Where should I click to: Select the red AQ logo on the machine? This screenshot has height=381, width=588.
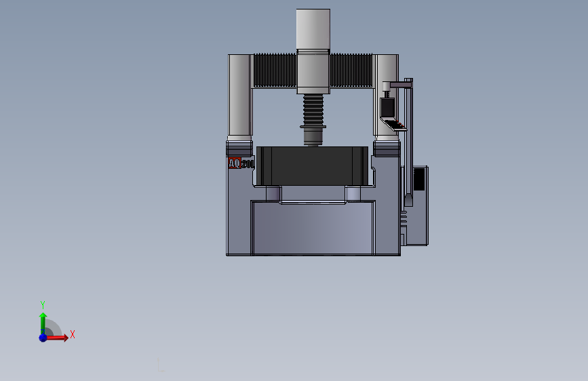(x=235, y=163)
